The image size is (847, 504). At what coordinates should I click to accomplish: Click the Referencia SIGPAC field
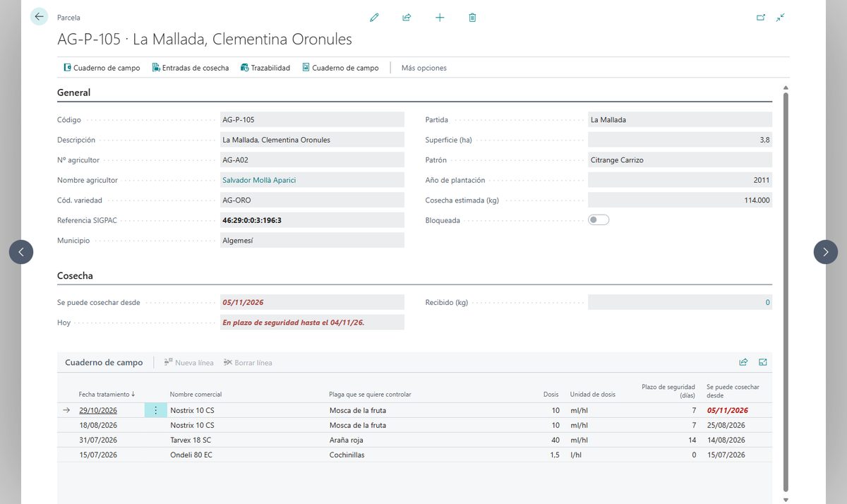(312, 220)
